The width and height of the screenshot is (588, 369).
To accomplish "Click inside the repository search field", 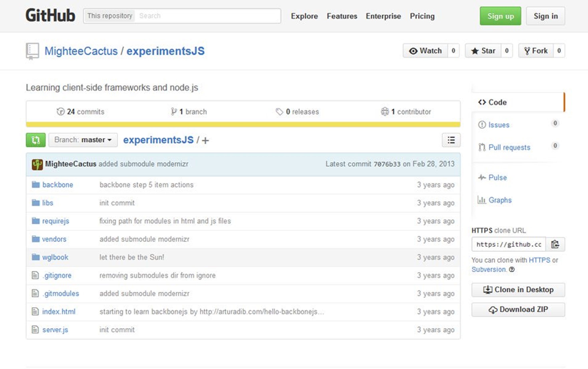I will point(208,16).
